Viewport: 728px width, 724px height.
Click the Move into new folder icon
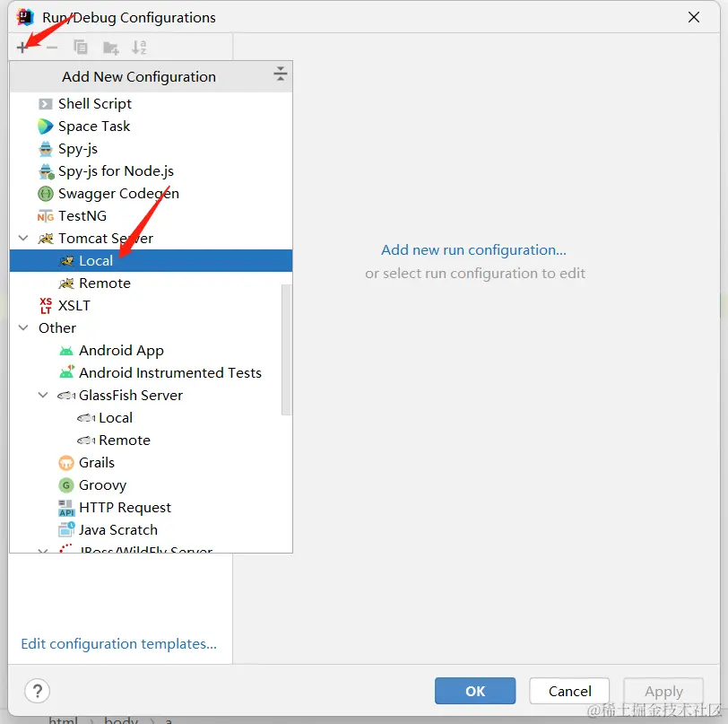(110, 48)
